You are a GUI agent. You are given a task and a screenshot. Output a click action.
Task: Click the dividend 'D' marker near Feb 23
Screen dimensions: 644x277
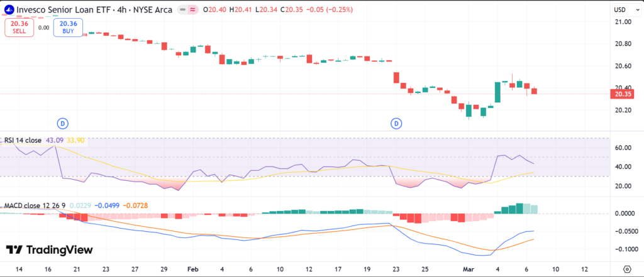[x=397, y=122]
